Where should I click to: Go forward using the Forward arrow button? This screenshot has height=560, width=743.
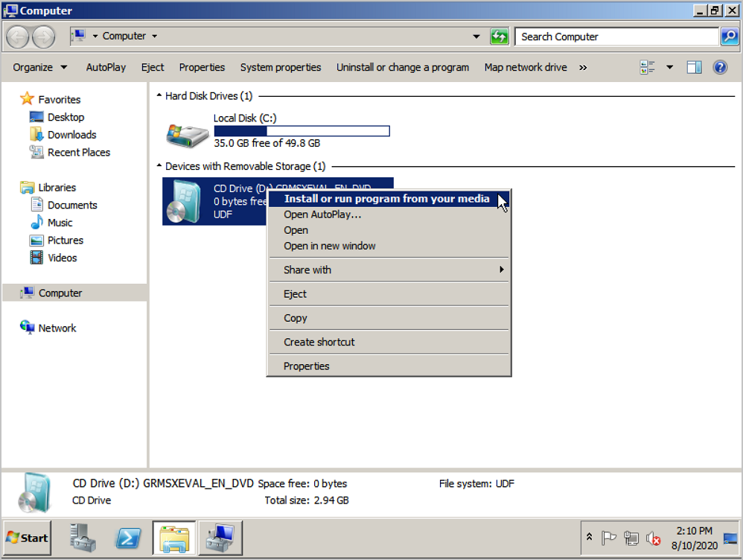[x=44, y=36]
